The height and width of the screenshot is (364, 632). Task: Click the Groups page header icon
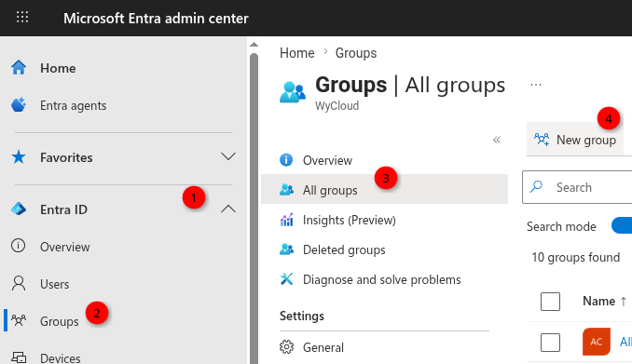[292, 92]
